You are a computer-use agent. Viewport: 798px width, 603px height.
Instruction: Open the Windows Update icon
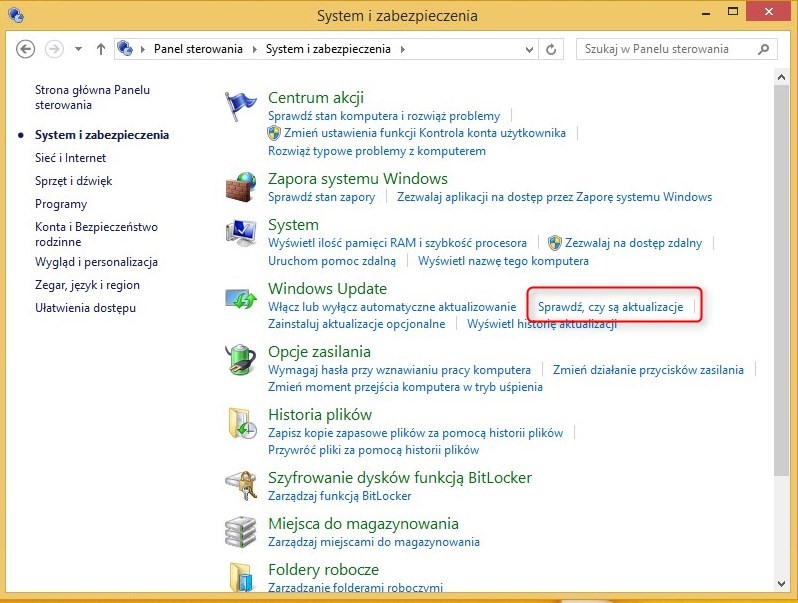241,299
